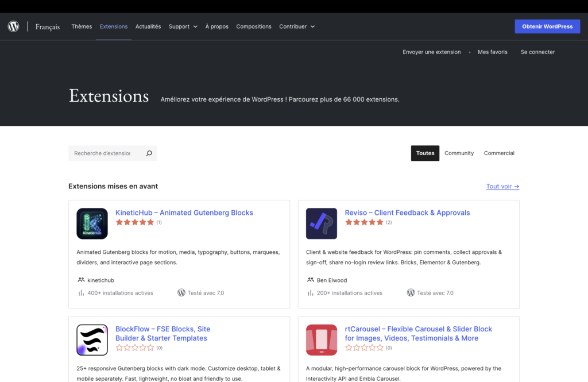Focus the Recherche d'extensions search field
Viewport: 588px width, 382px height.
click(106, 153)
